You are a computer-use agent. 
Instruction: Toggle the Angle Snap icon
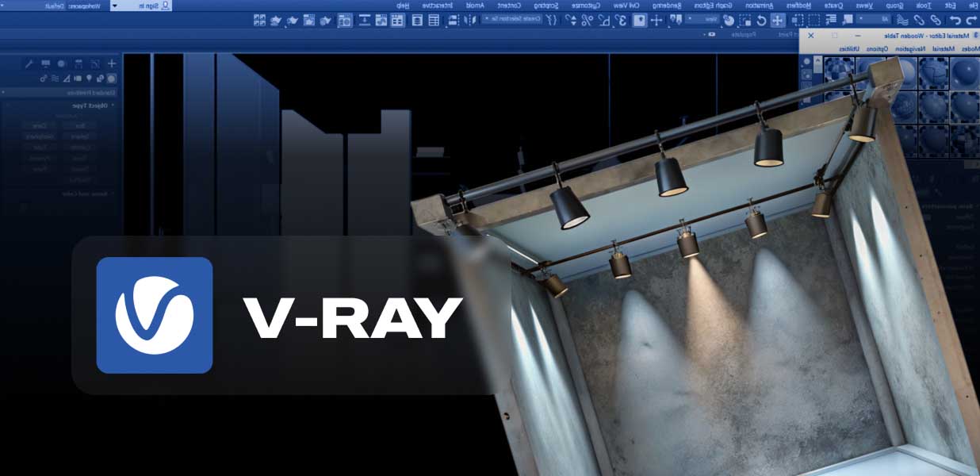pos(604,21)
